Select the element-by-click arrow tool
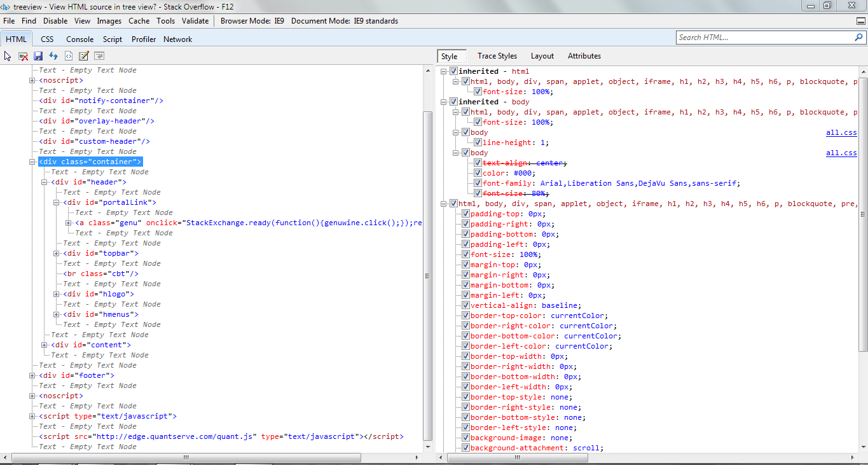 pos(8,56)
